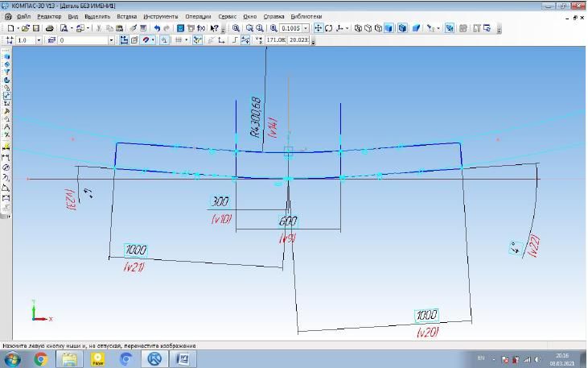Expand the zoom scale 0.1005 dropdown

point(306,28)
